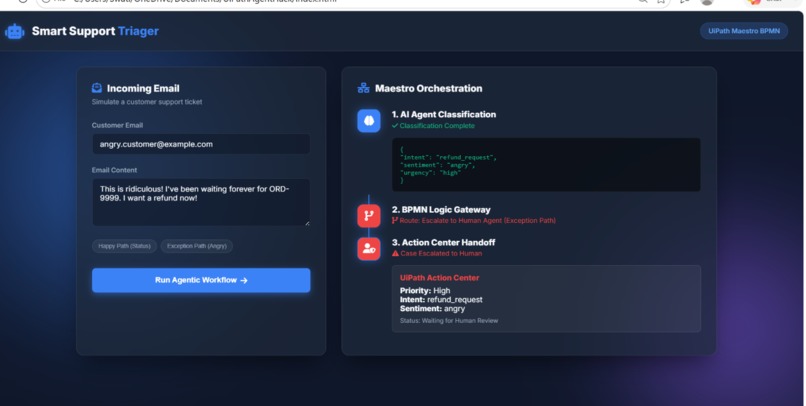806x406 pixels.
Task: Click 'Status: Waiting for Human Review' text
Action: 449,321
